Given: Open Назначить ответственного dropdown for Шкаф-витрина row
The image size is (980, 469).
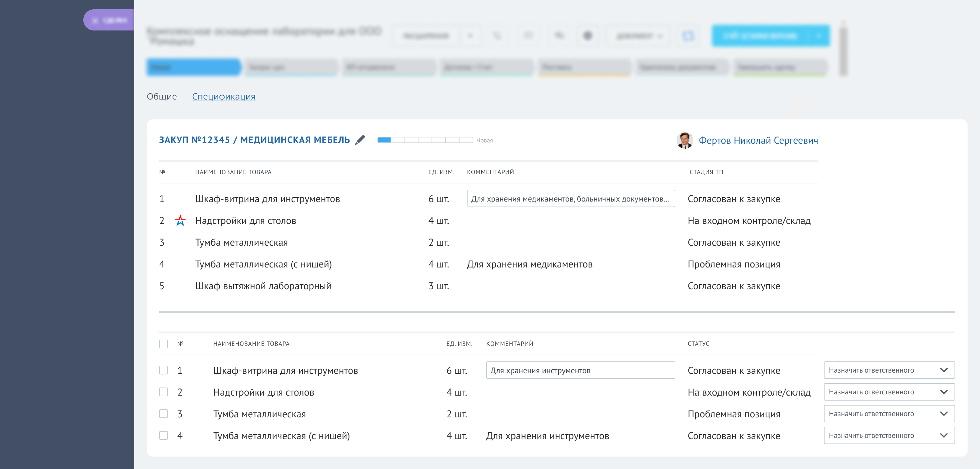Looking at the screenshot, I should [889, 370].
